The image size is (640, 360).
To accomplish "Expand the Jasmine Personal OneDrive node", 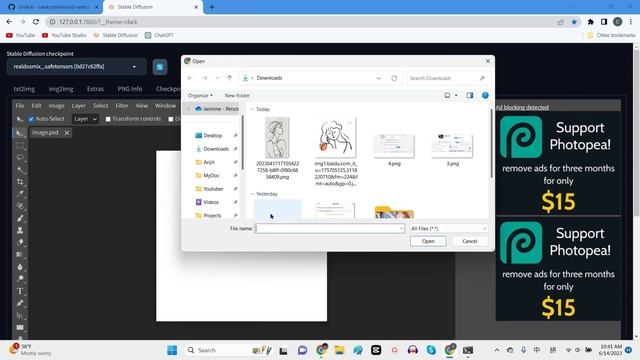I will 189,109.
